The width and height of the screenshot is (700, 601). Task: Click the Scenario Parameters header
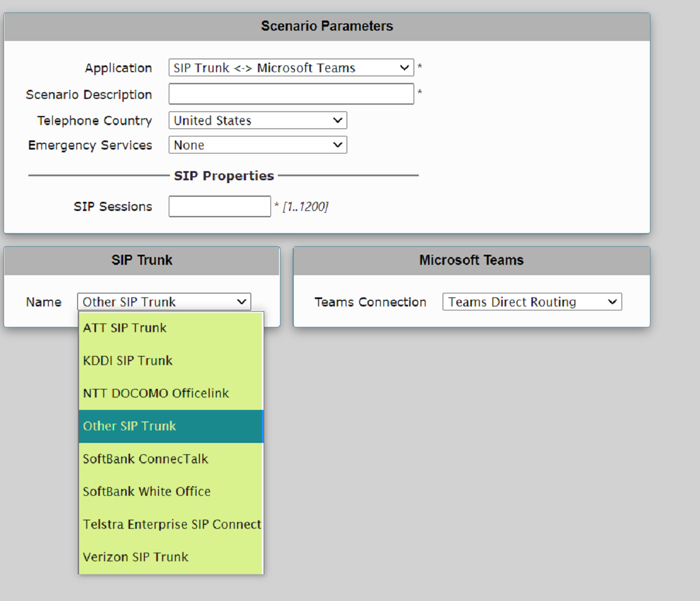point(327,26)
